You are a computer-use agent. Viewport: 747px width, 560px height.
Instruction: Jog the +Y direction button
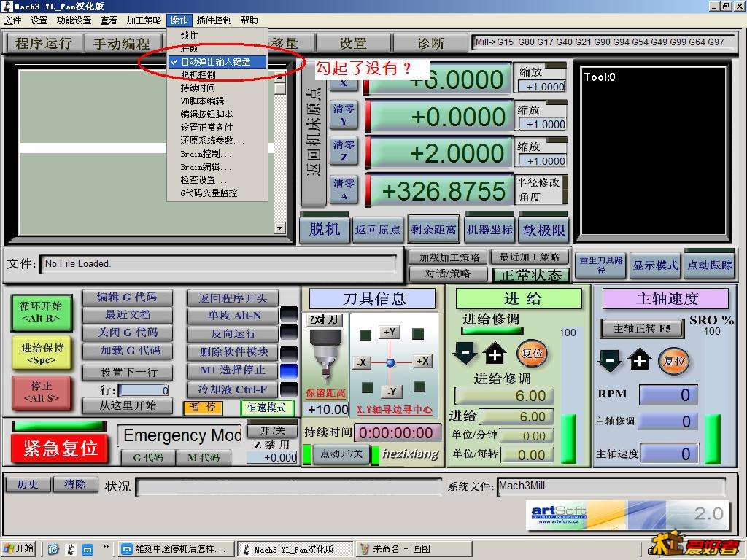pos(390,332)
